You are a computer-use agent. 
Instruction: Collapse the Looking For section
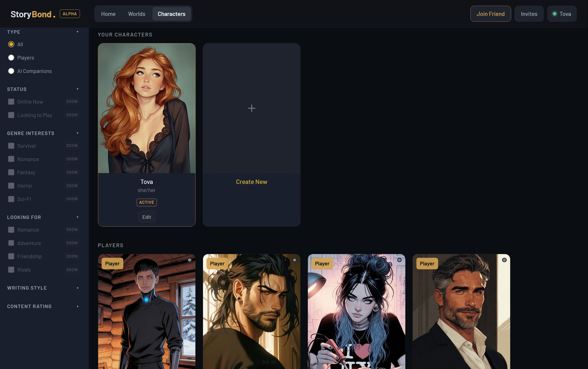[77, 217]
